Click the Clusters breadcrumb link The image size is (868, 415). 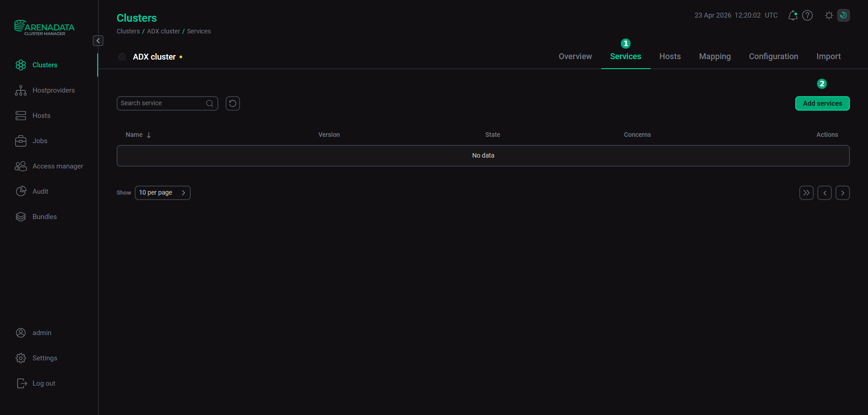128,31
